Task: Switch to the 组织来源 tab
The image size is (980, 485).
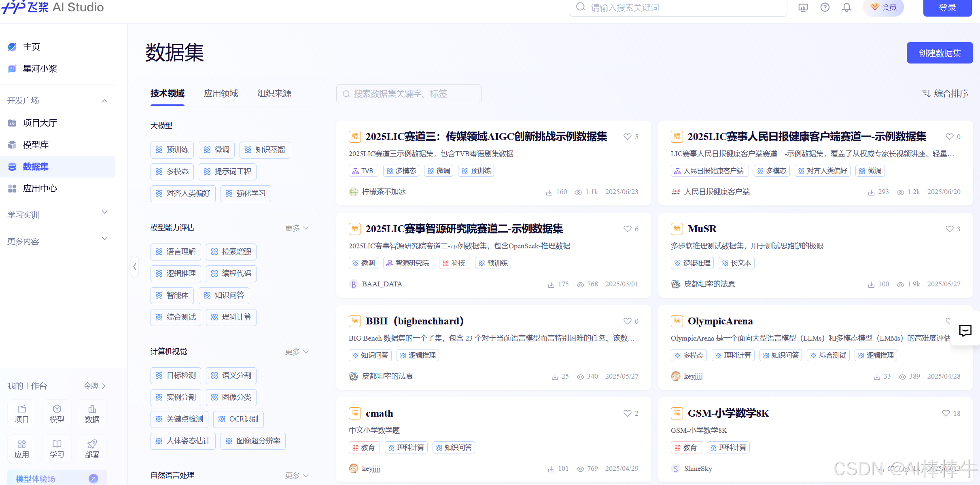Action: [274, 93]
